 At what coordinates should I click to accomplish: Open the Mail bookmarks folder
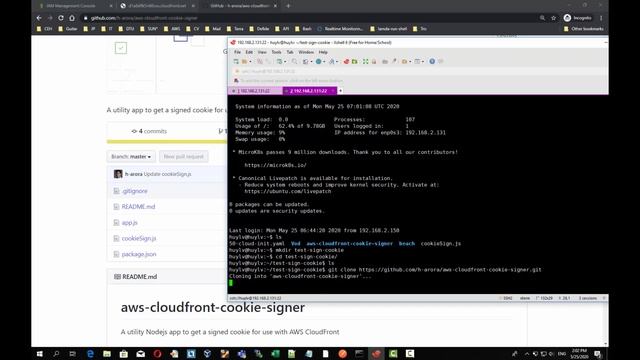coord(213,29)
